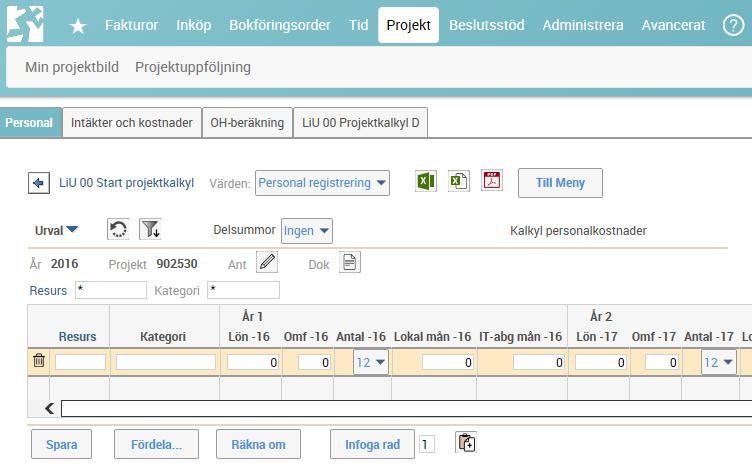
Task: Open the Tid menu
Action: (358, 25)
